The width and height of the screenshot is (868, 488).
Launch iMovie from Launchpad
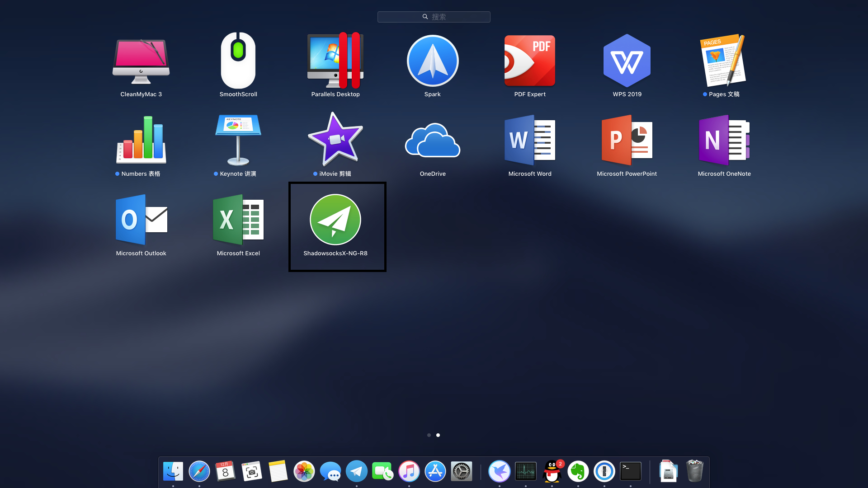335,140
